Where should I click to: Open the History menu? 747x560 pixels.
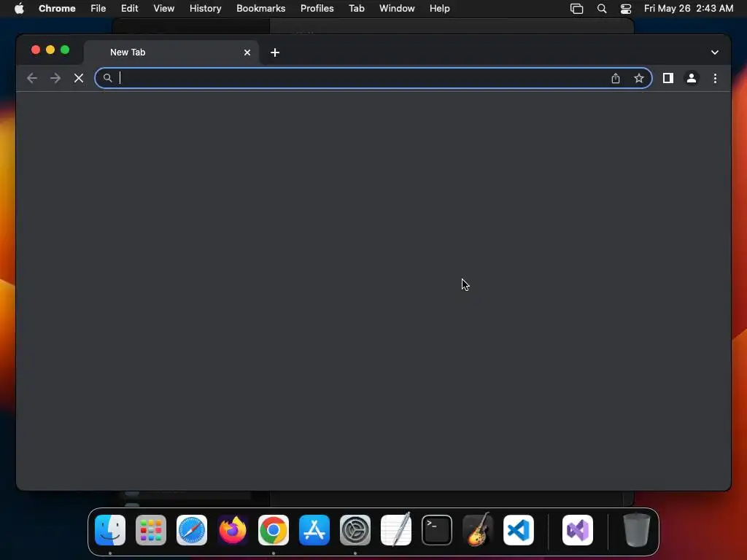pyautogui.click(x=205, y=8)
